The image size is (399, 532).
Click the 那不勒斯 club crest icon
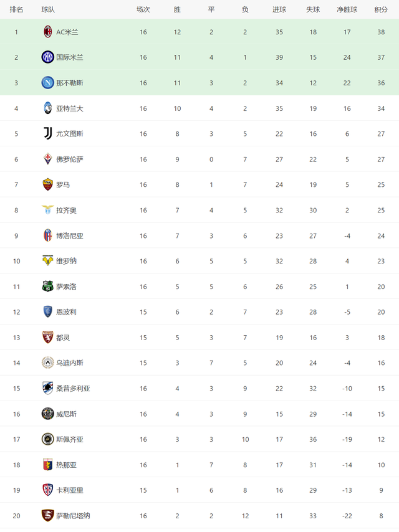(x=47, y=83)
